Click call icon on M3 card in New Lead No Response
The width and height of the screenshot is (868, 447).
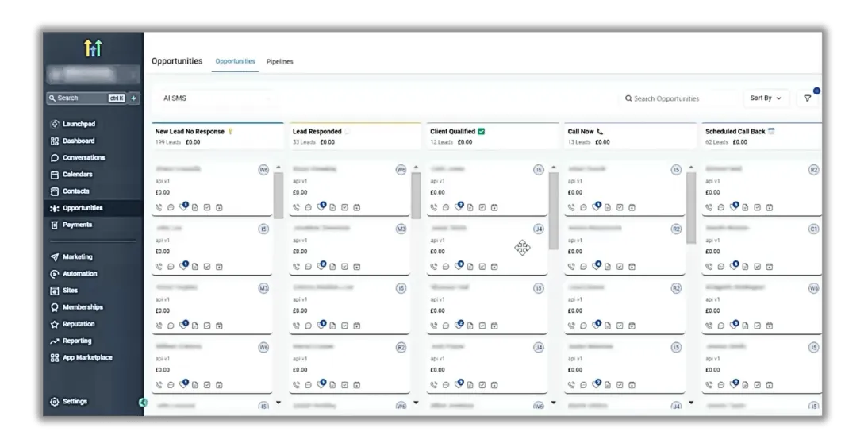(x=159, y=326)
